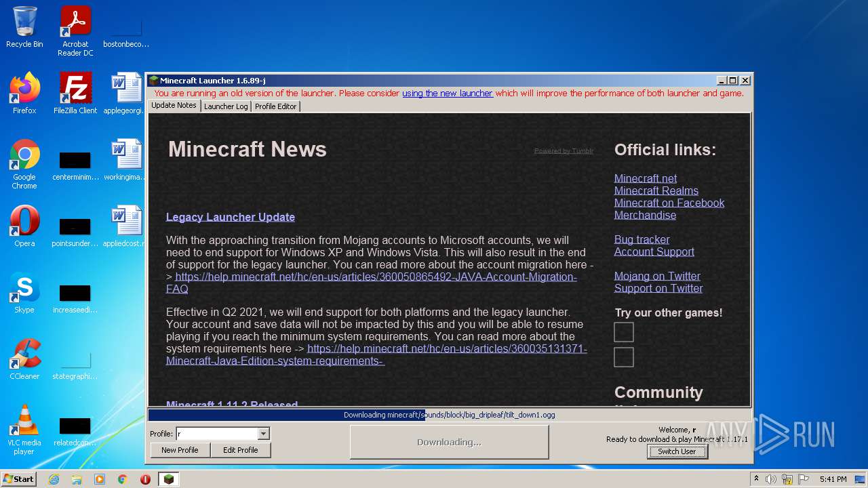Open Acrobat Reader DC desktop shortcut

[x=75, y=31]
